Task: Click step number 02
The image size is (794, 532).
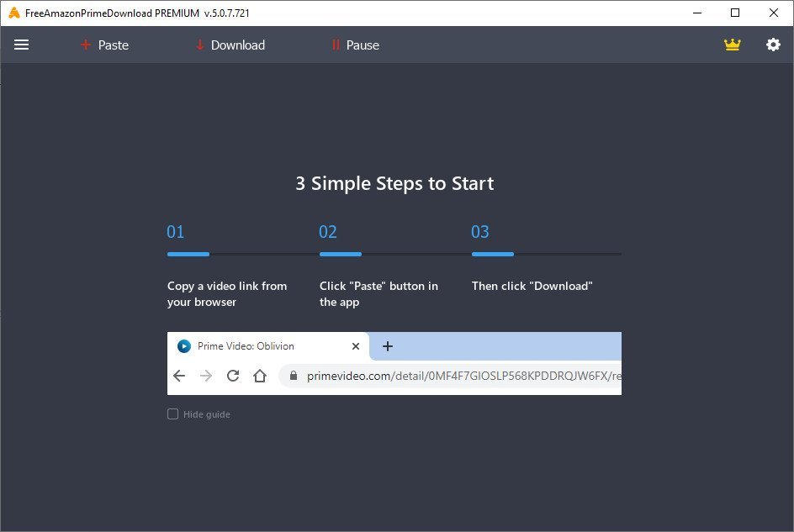Action: pyautogui.click(x=328, y=232)
